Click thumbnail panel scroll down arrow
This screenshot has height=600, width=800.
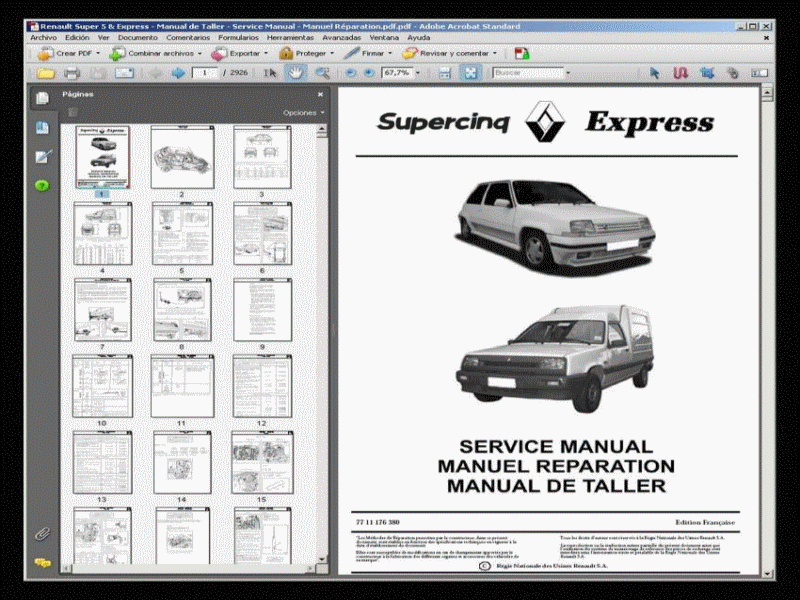click(x=321, y=559)
